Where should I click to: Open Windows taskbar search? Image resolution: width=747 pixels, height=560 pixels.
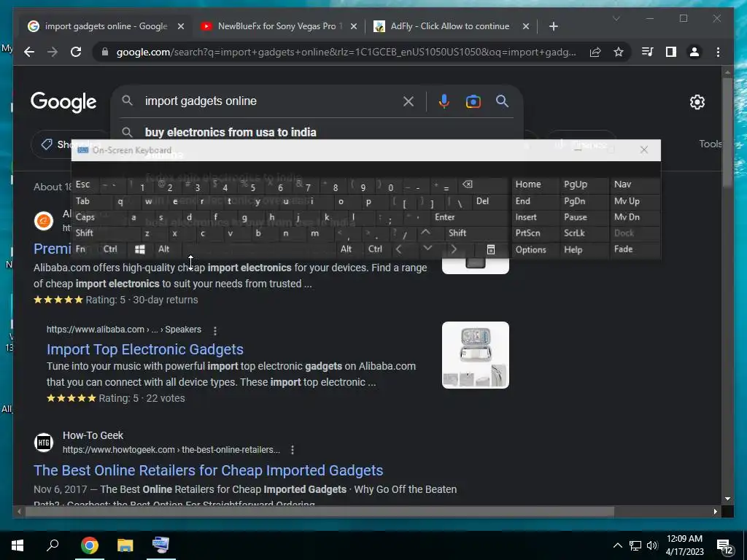coord(53,545)
